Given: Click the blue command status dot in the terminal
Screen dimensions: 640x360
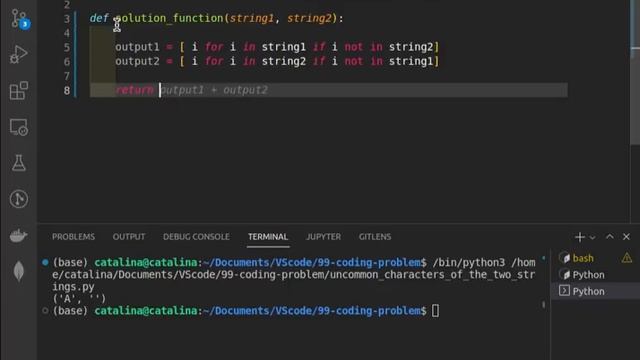Looking at the screenshot, I should tap(45, 262).
